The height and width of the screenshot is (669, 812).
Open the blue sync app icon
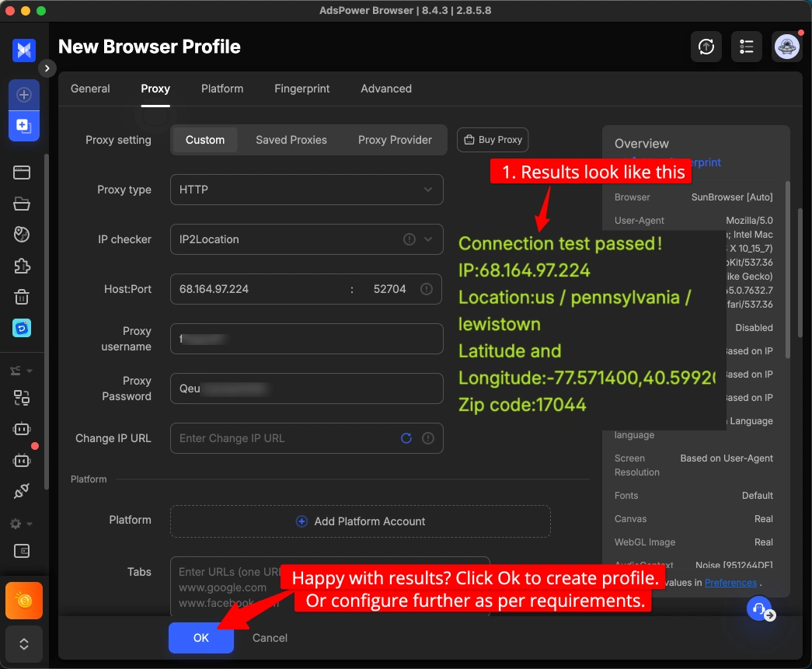[x=22, y=328]
